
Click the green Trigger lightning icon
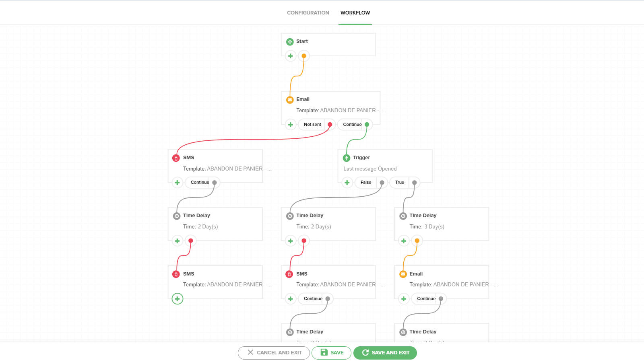[347, 158]
